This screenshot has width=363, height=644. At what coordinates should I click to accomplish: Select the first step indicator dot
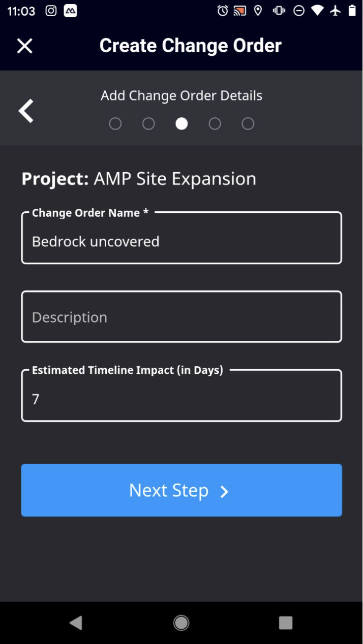[x=115, y=124]
